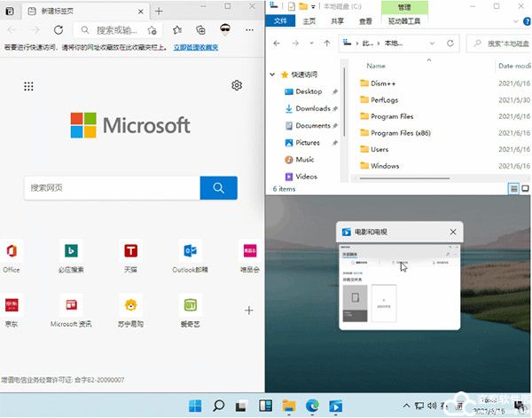
Task: Open the Bing search quick link tile
Action: pyautogui.click(x=71, y=256)
